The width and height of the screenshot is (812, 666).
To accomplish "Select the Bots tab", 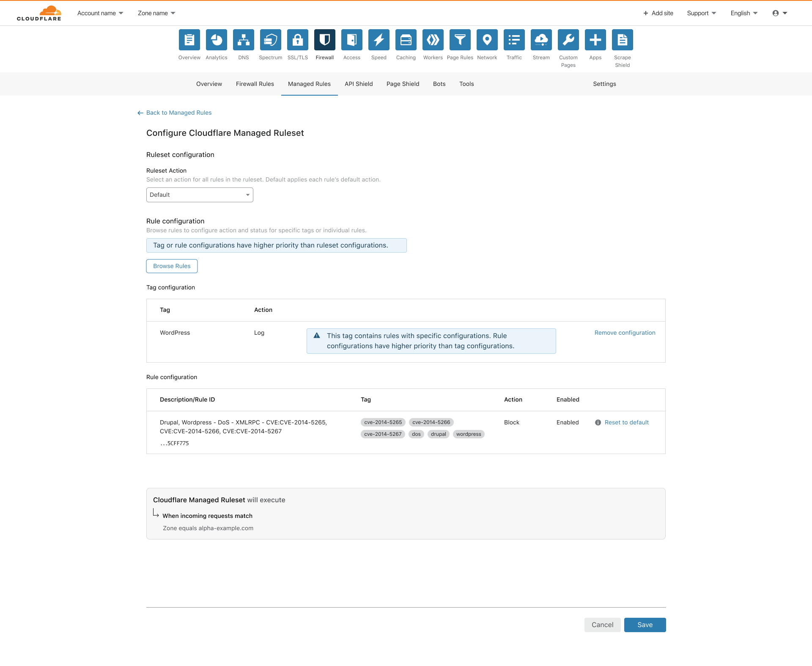I will tap(439, 84).
